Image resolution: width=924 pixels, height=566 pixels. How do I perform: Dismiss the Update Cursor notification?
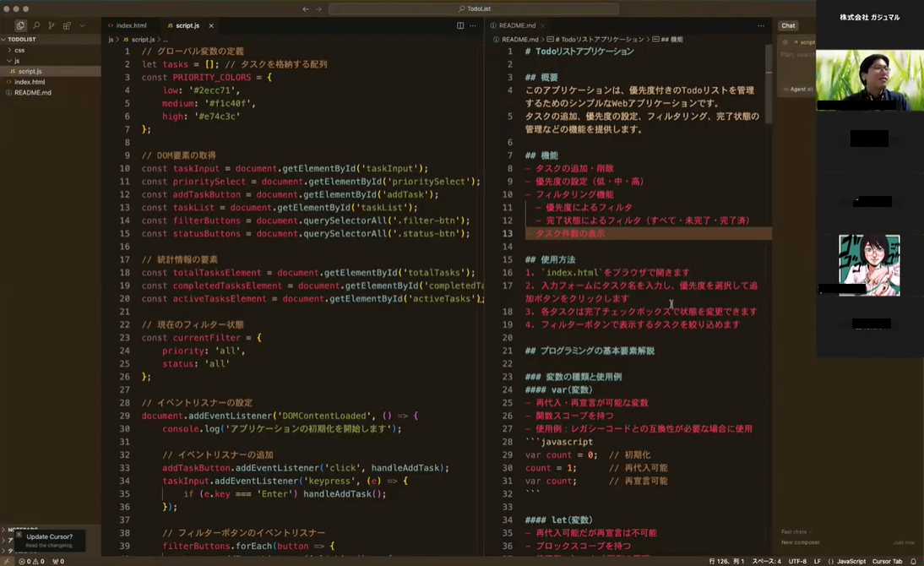pos(19,535)
